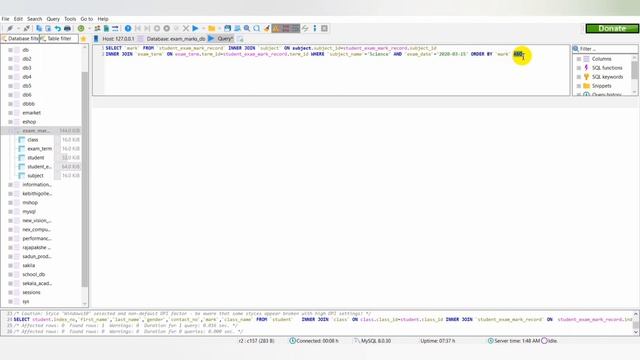
Task: Open the Tools menu
Action: pyautogui.click(x=70, y=19)
